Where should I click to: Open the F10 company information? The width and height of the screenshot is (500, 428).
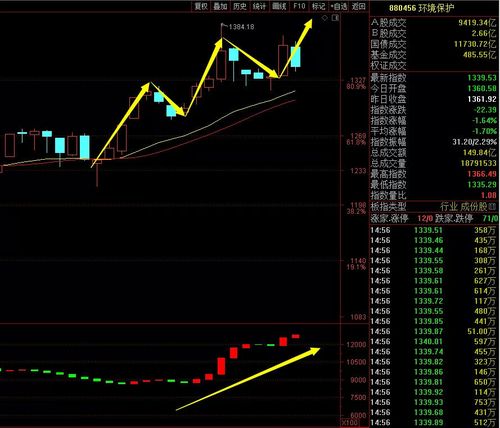point(299,6)
